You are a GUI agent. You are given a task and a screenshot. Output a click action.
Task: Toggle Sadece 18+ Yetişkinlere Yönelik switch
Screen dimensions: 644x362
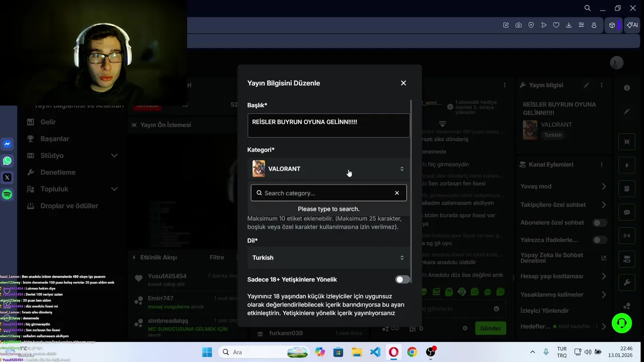tap(403, 280)
